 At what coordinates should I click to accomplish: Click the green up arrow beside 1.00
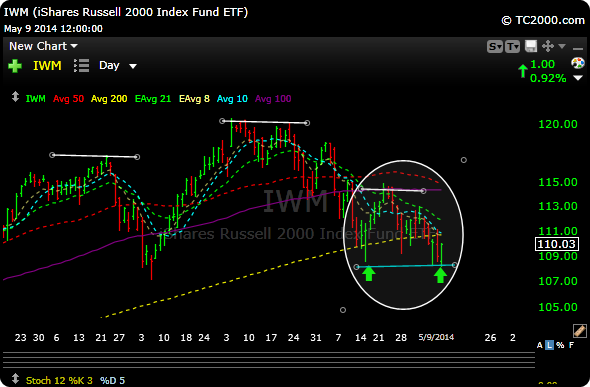tap(523, 71)
